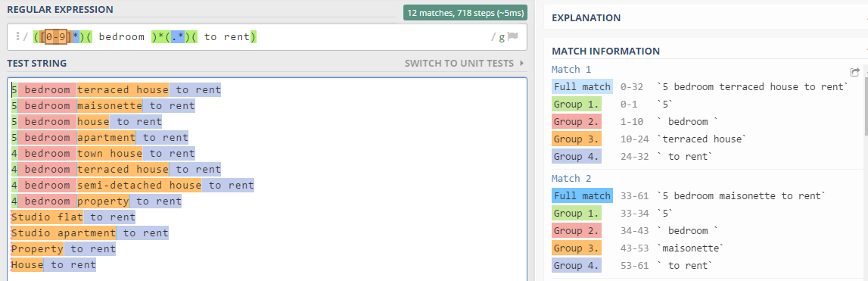
Task: Select the 'Match 1' heading
Action: click(571, 69)
